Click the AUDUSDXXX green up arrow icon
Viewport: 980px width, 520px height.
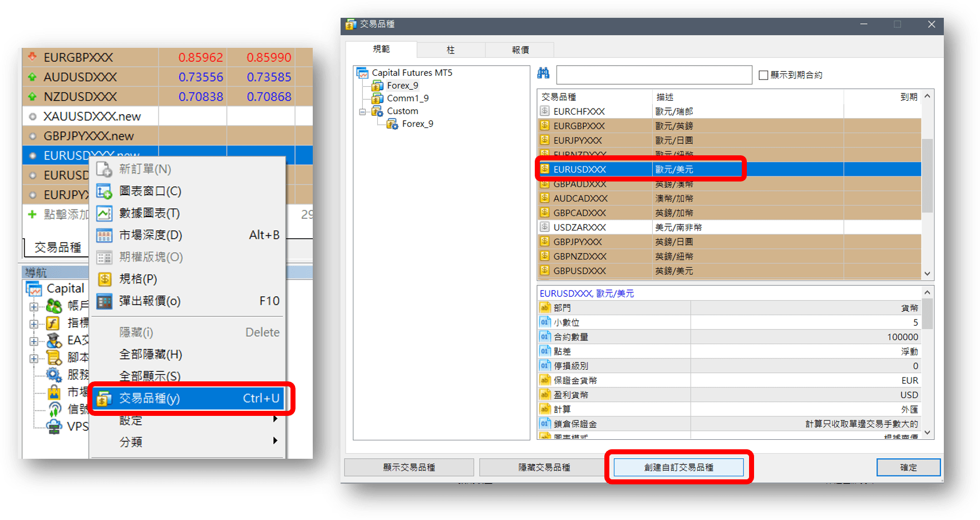coord(32,77)
